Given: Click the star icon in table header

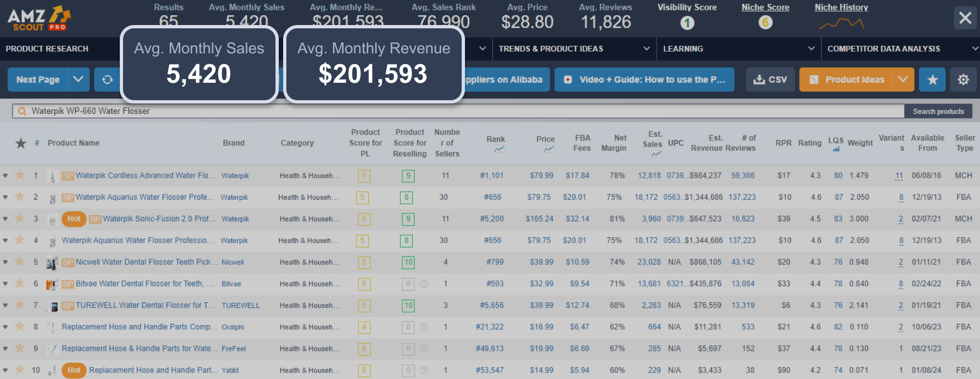Looking at the screenshot, I should click(x=21, y=143).
